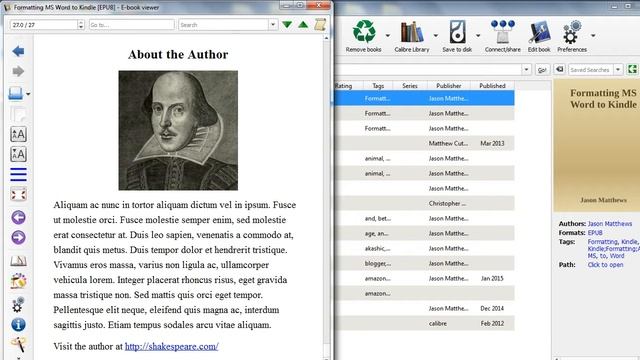Go to the next page

[18, 237]
